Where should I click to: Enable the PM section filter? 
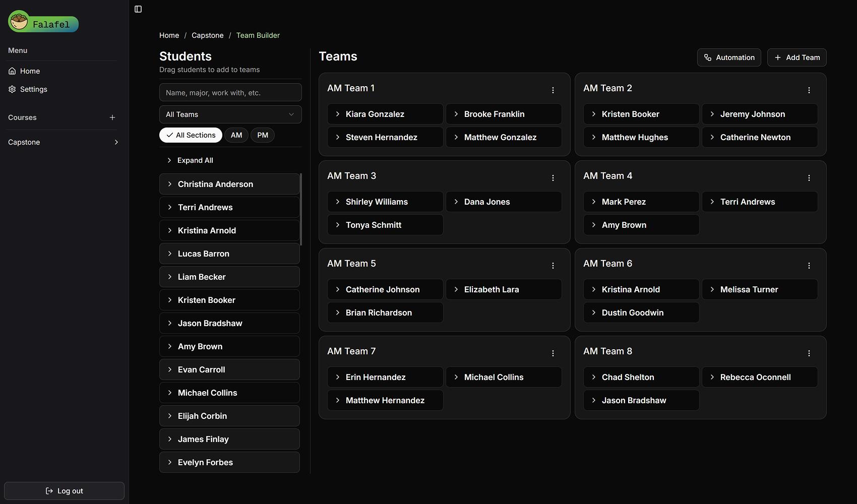(262, 135)
